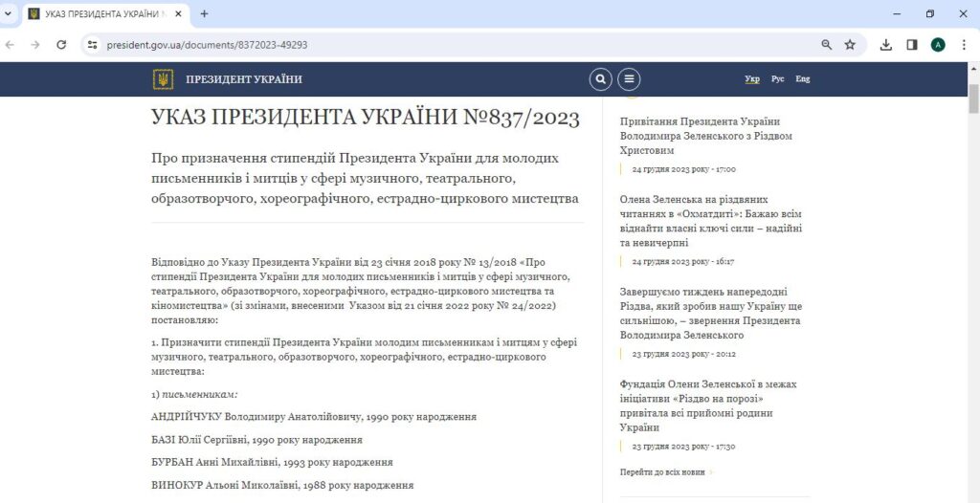
Task: View site information icon in address bar
Action: 93,45
